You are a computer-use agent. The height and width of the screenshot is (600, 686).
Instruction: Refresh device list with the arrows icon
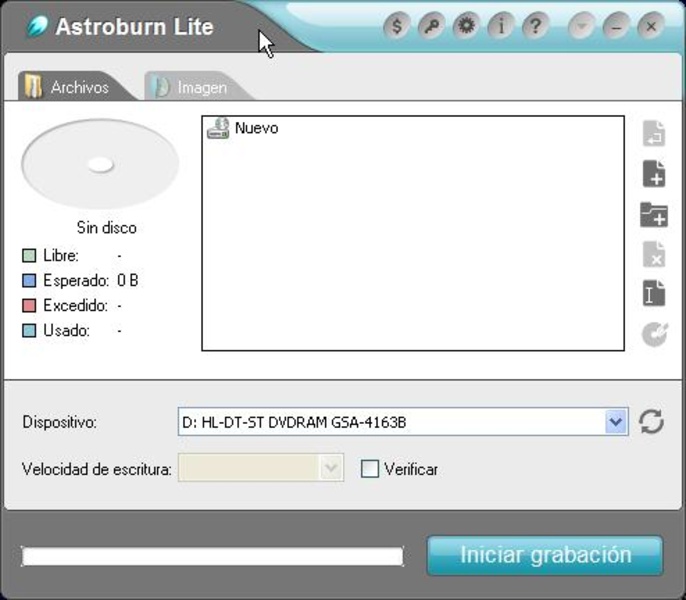[651, 421]
